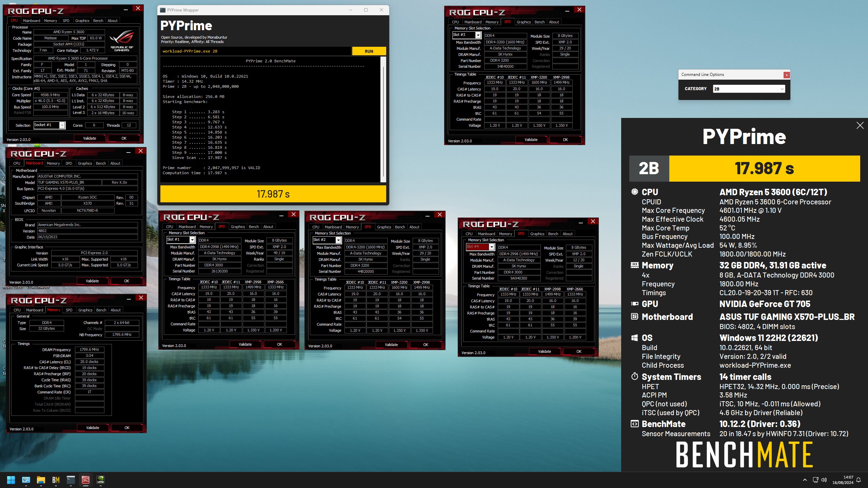Open the Slot #2 memory slot dropdown
The image size is (868, 488).
[x=338, y=240]
